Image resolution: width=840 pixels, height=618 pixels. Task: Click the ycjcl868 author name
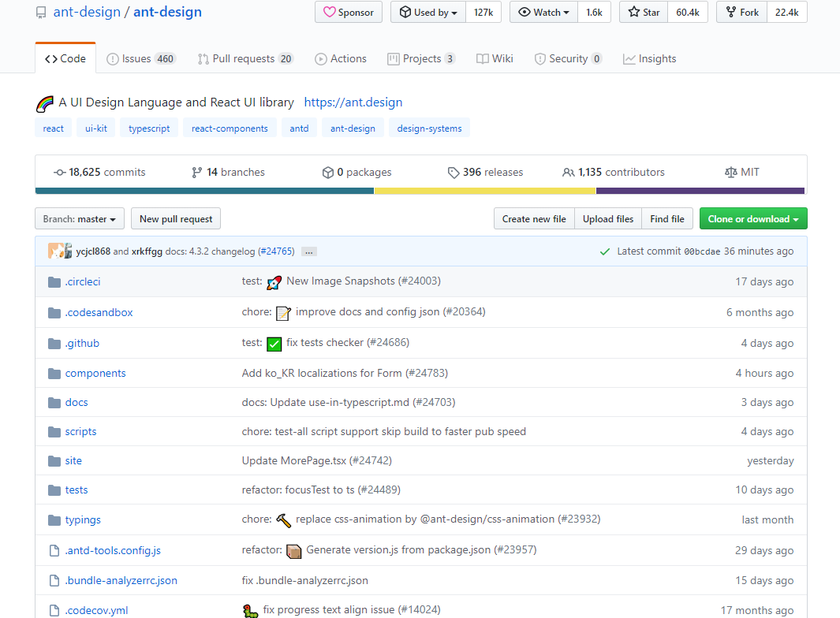click(93, 251)
